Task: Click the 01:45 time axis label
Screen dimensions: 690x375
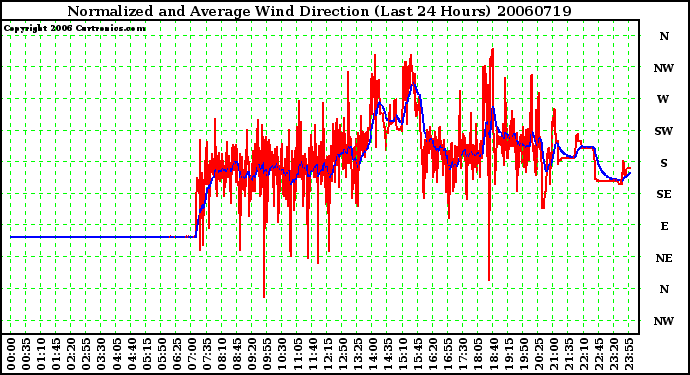Action: (x=56, y=354)
